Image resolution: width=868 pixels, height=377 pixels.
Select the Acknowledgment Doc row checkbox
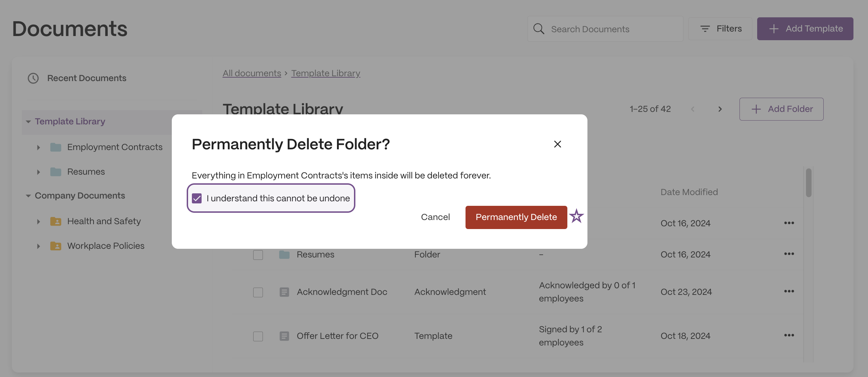[x=258, y=292]
